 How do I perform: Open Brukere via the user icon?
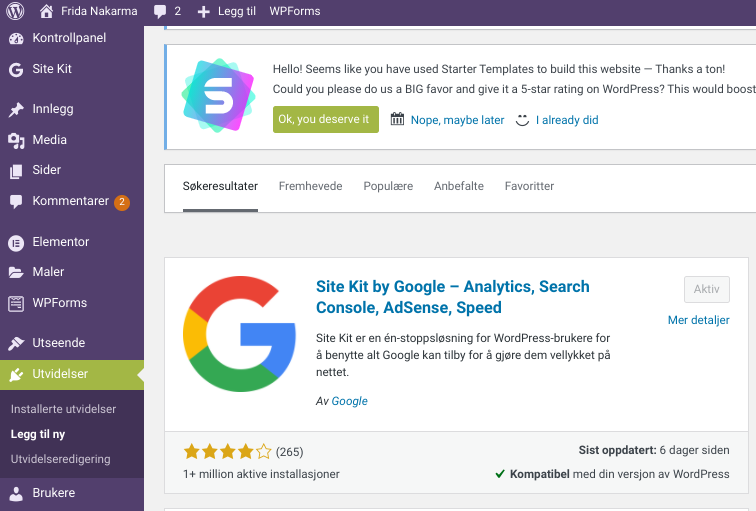(16, 493)
